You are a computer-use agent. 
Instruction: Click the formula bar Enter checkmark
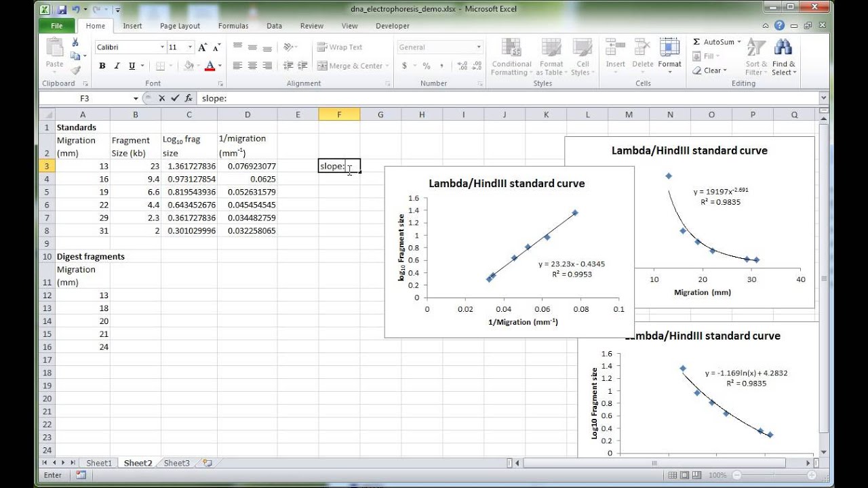174,98
